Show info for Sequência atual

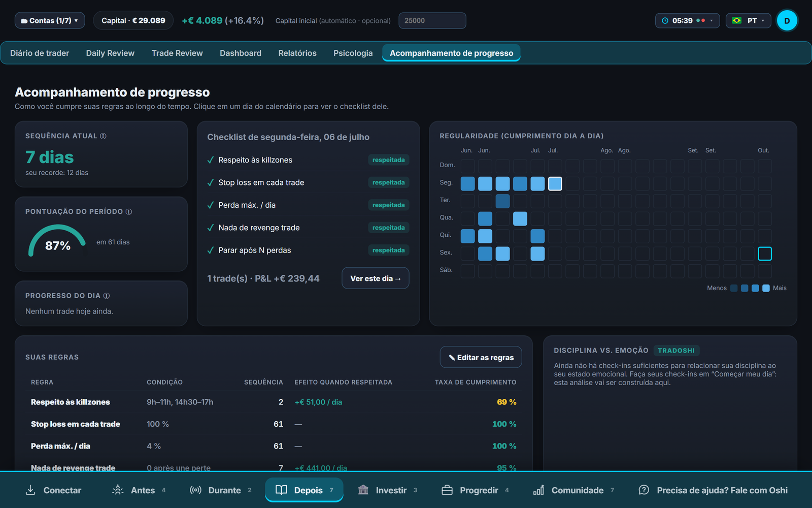point(103,136)
